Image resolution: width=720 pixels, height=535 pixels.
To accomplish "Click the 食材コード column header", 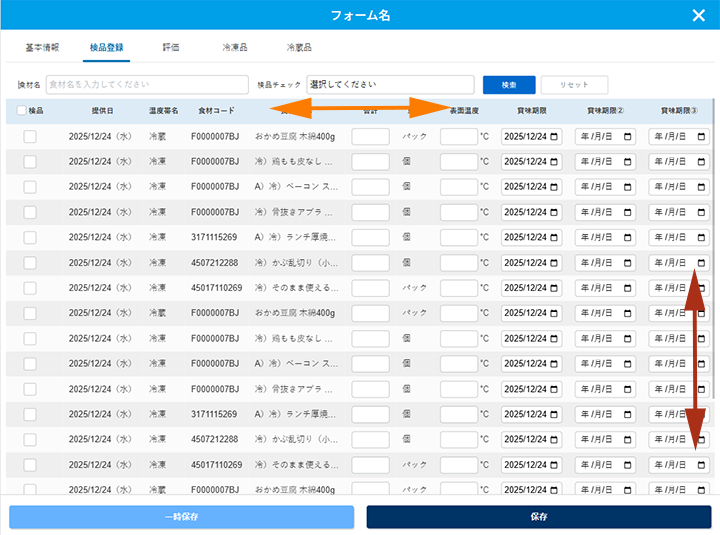I will pos(216,111).
